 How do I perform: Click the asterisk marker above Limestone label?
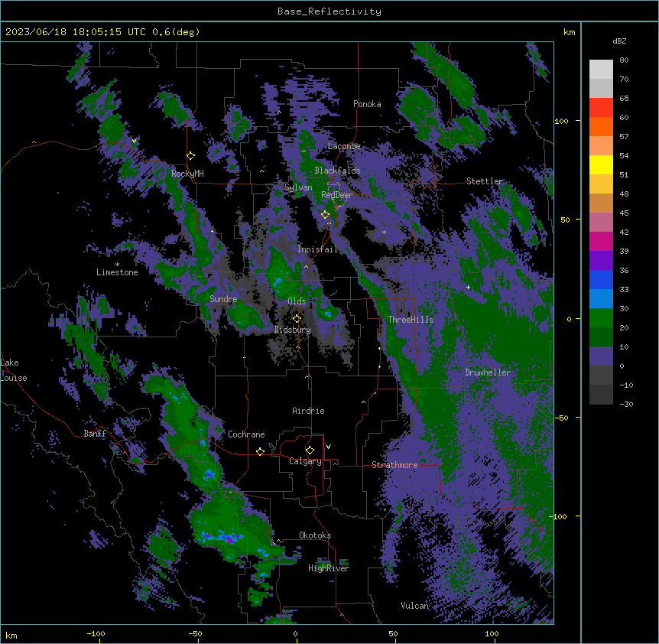[x=117, y=265]
